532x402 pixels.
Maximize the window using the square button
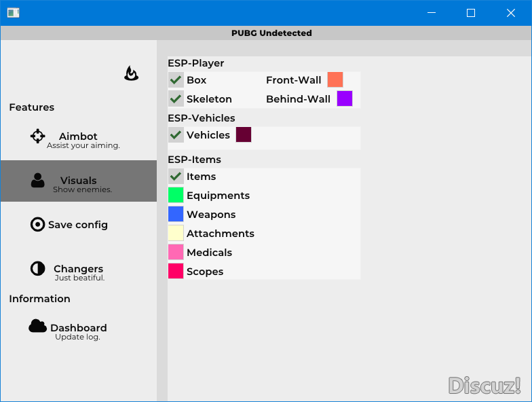tap(471, 13)
